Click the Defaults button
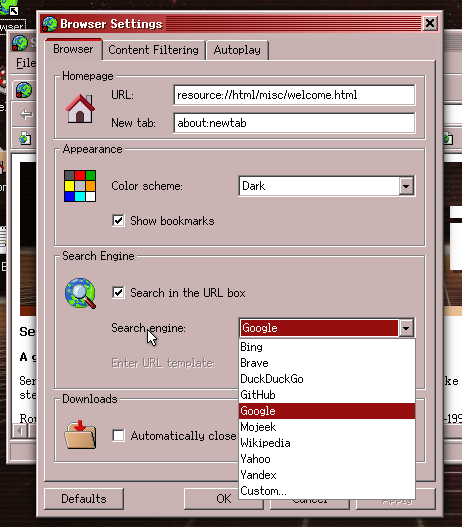 click(x=84, y=499)
